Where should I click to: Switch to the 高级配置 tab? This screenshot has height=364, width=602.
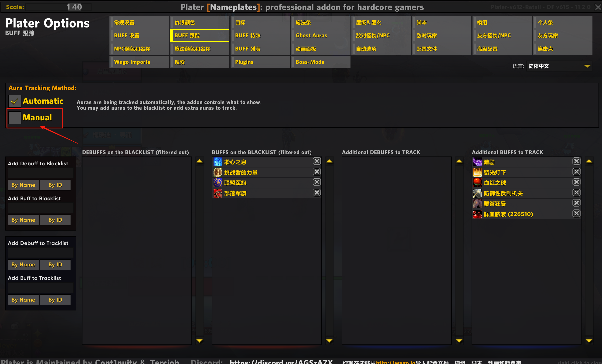point(502,49)
